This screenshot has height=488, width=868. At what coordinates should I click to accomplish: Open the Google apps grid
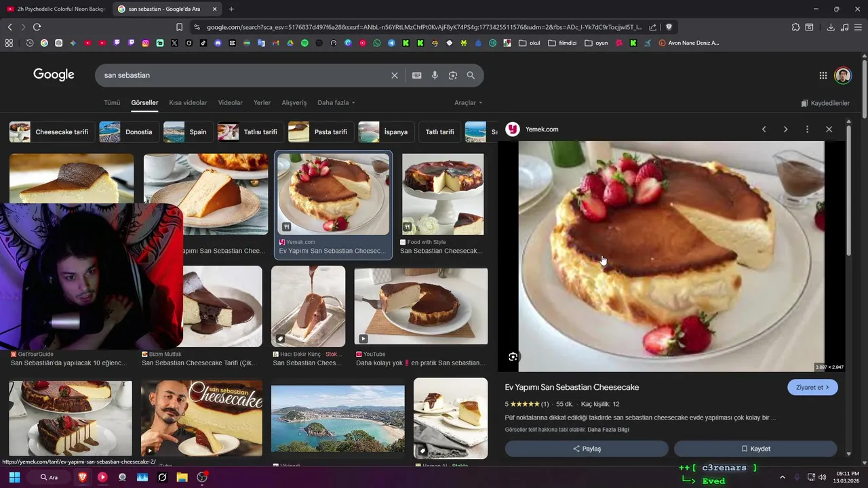823,75
